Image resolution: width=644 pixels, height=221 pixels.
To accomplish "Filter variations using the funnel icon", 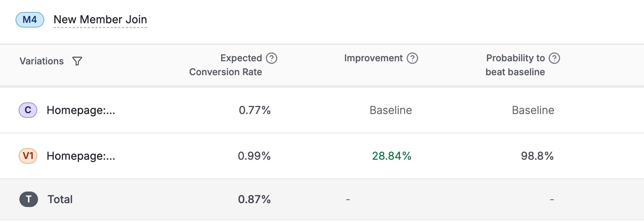I will [x=77, y=61].
